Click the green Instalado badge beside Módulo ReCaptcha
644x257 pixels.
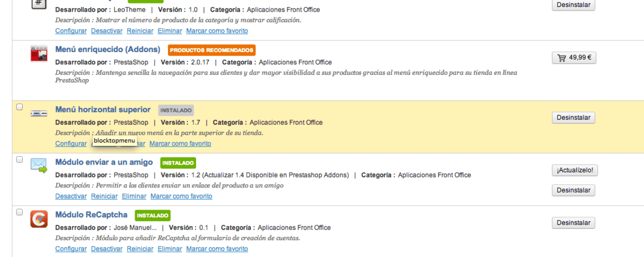coord(152,215)
